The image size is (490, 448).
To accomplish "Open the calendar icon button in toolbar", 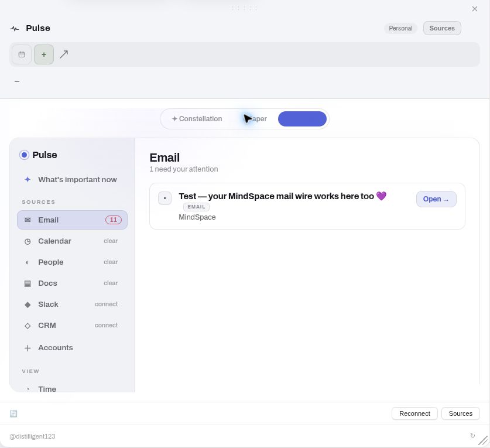I will 22,54.
